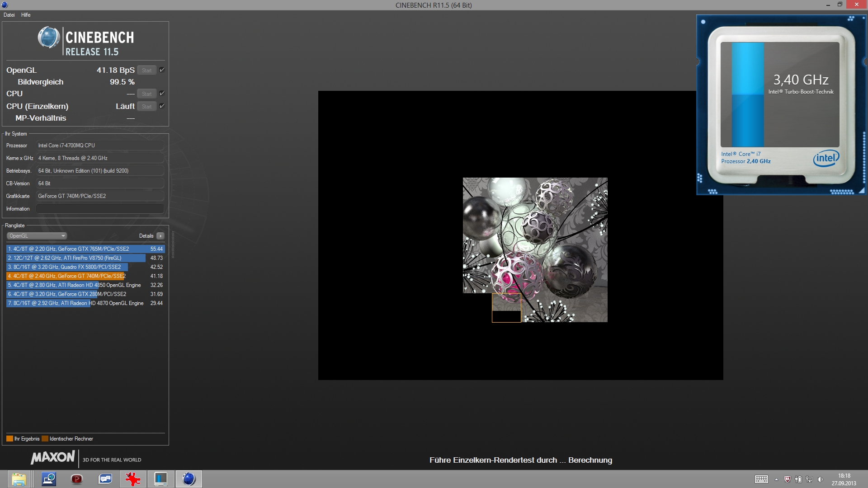Expand ranking Details with the arrow button
The height and width of the screenshot is (488, 868).
click(x=160, y=236)
